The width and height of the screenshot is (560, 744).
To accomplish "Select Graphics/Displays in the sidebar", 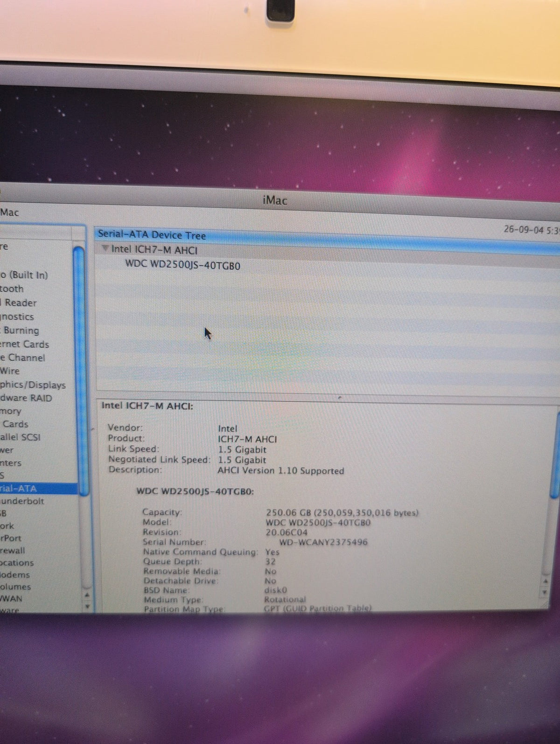I will [33, 385].
